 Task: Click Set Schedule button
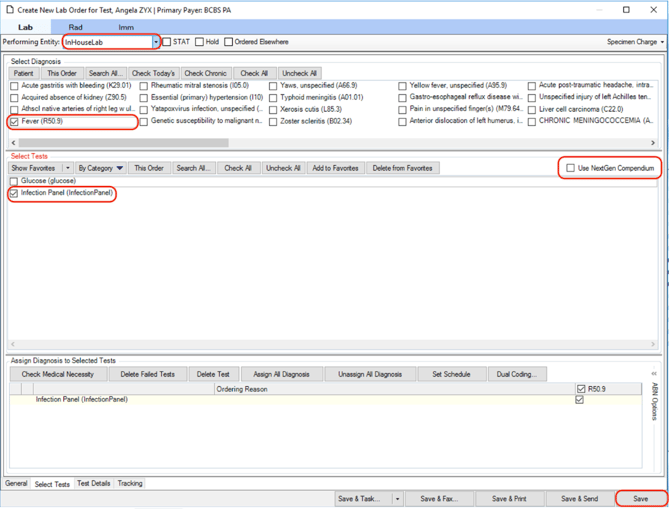tap(451, 374)
